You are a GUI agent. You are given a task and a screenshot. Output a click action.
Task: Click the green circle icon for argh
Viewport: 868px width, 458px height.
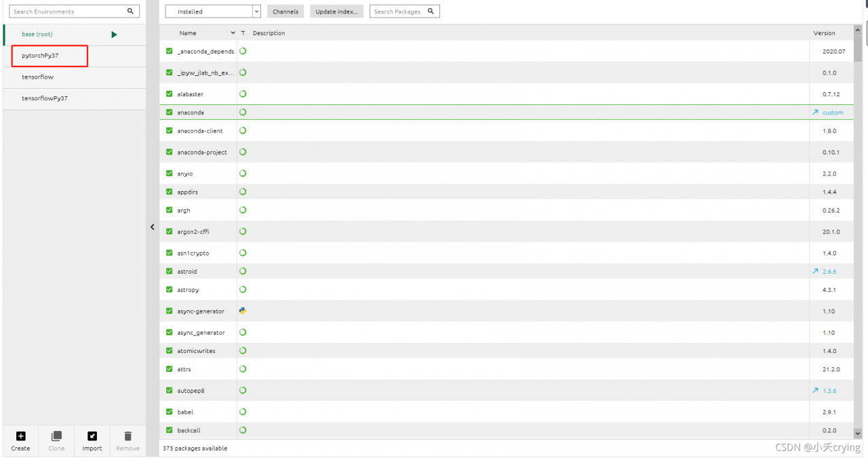[x=243, y=210]
